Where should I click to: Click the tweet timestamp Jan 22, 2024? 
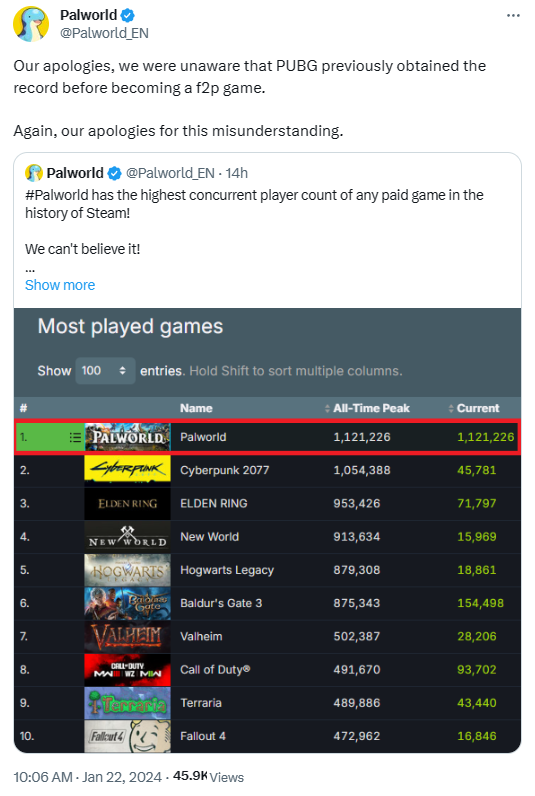click(122, 777)
